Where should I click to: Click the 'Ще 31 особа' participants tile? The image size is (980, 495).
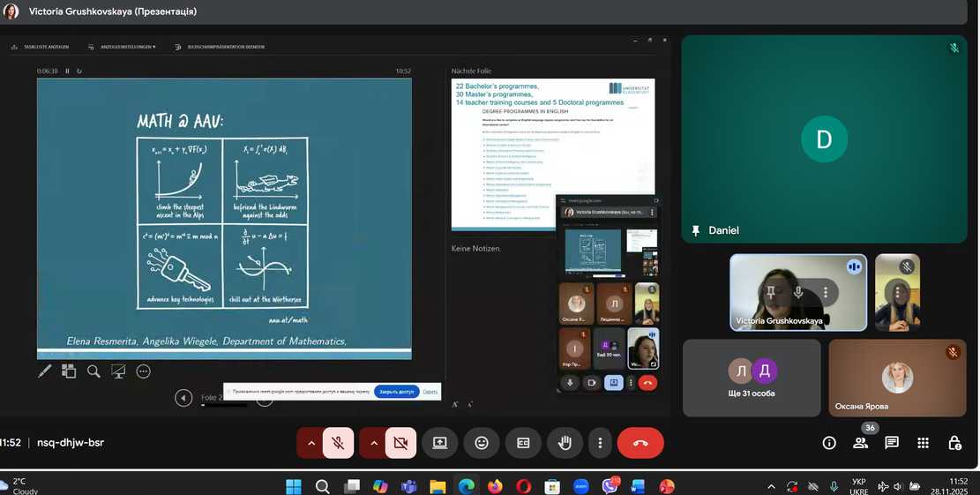[x=752, y=378]
